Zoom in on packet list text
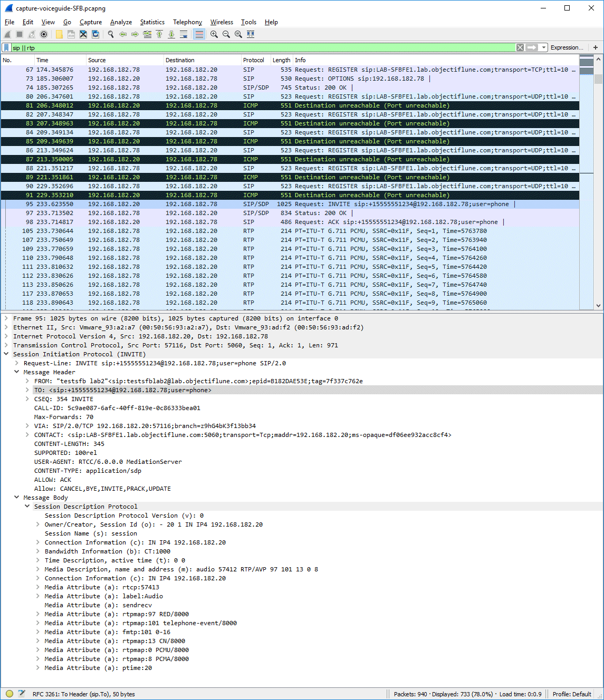This screenshot has width=604, height=700. pos(214,34)
